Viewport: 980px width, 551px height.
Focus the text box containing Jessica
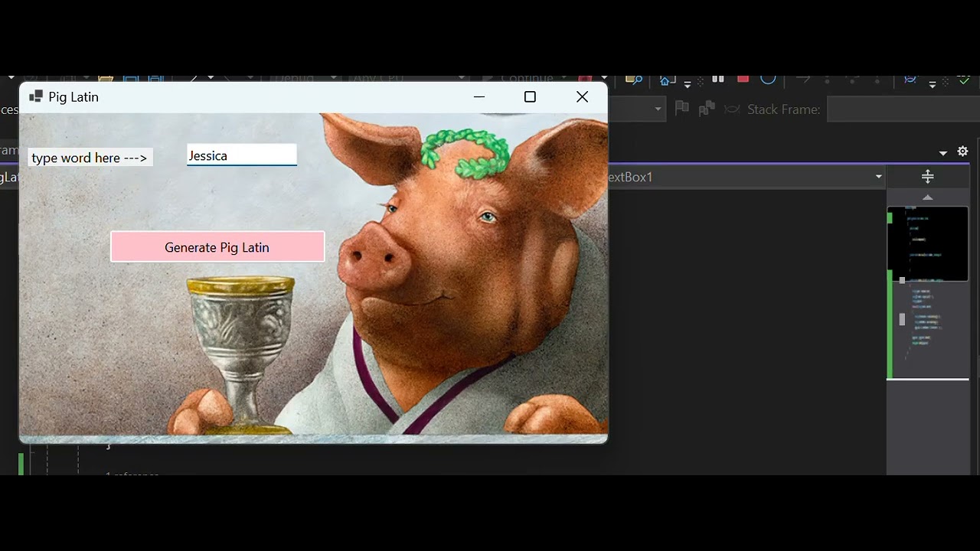pyautogui.click(x=242, y=155)
